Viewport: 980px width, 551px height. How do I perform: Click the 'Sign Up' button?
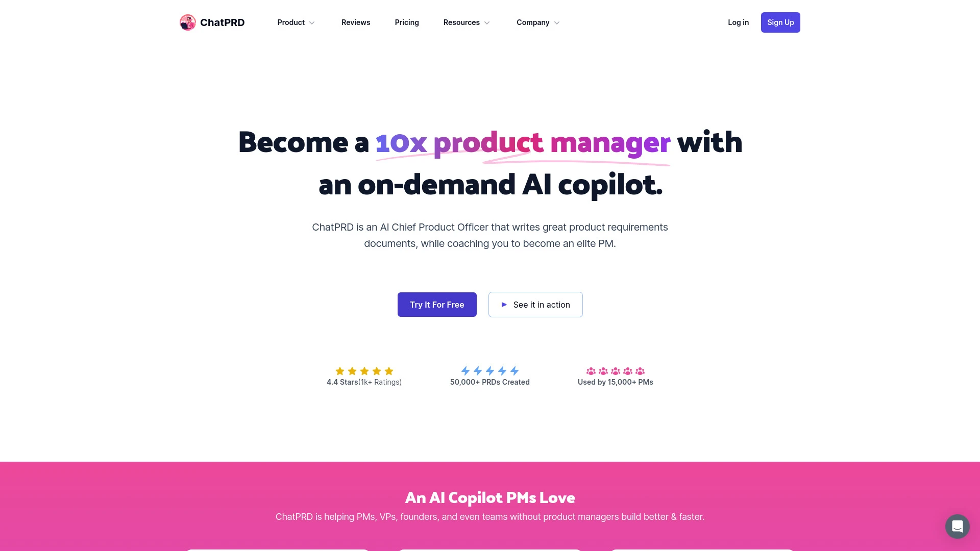coord(780,22)
